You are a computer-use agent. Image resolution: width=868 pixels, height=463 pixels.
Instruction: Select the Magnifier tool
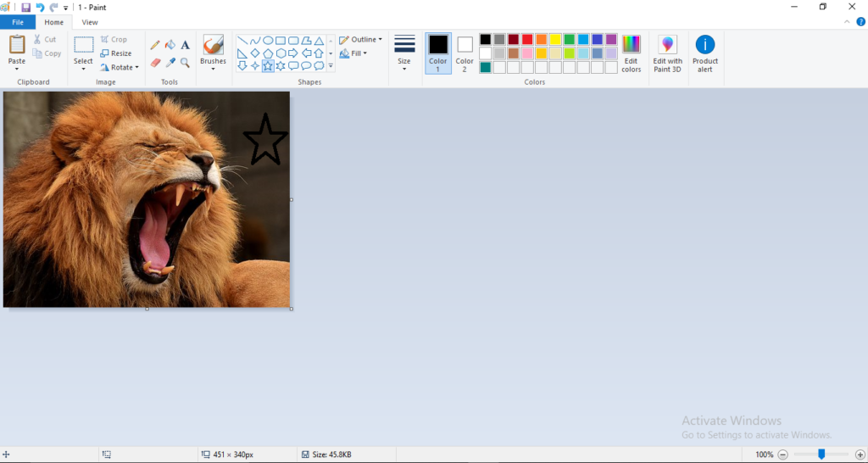point(185,63)
